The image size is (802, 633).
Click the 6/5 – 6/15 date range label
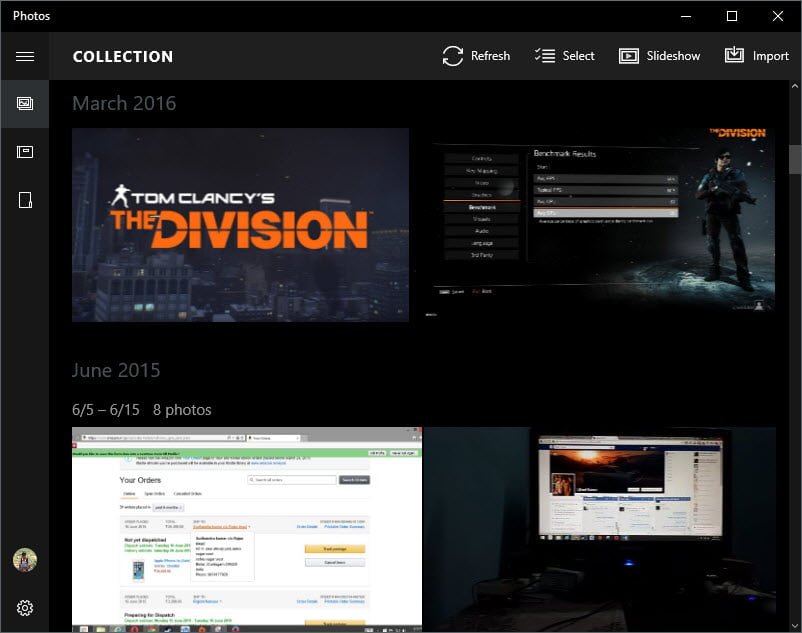pyautogui.click(x=106, y=410)
